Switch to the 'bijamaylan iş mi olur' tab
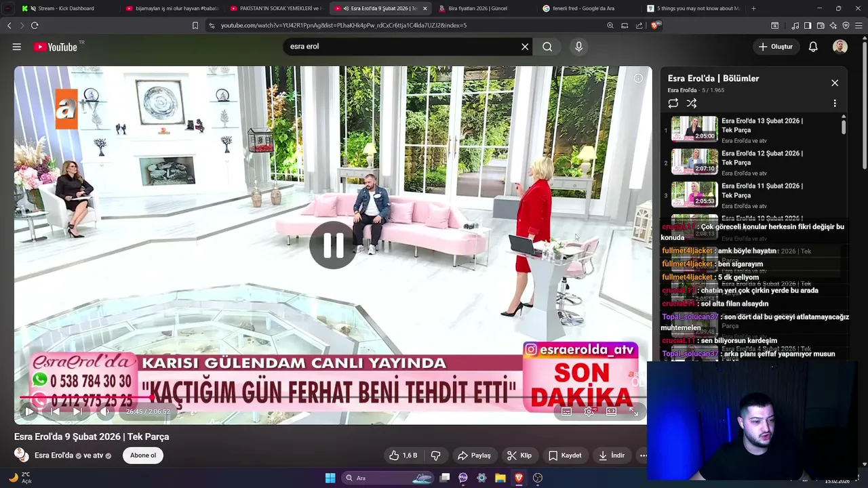 tap(171, 8)
